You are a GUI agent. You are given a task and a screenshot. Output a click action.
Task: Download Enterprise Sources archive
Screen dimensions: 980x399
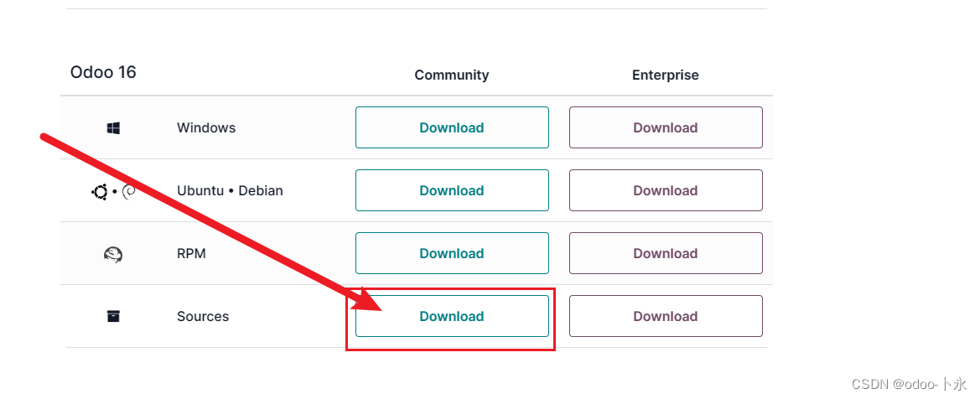[666, 317]
